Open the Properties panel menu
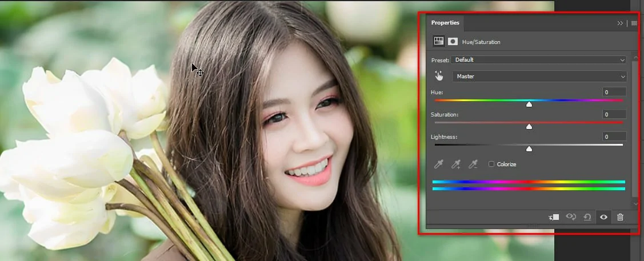This screenshot has height=261, width=644. pos(634,23)
